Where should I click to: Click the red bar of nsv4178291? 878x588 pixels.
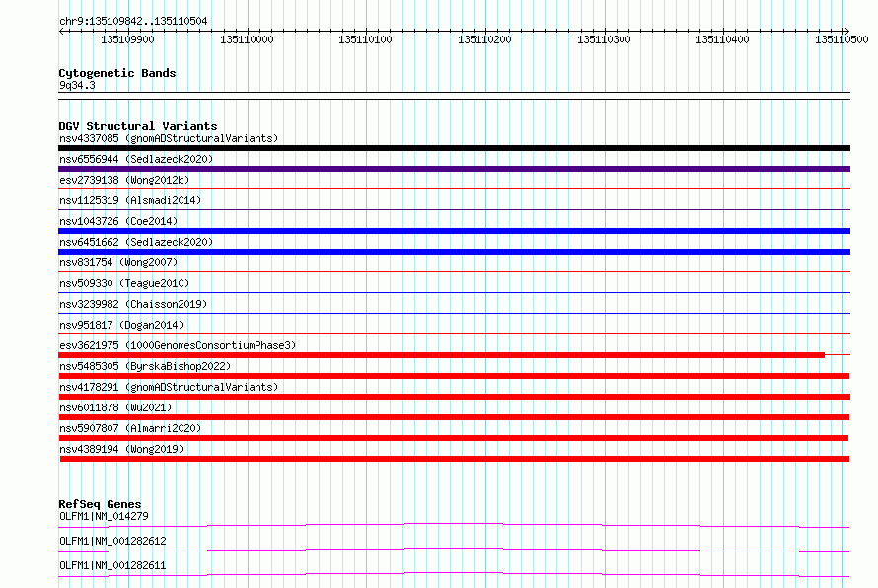point(454,397)
